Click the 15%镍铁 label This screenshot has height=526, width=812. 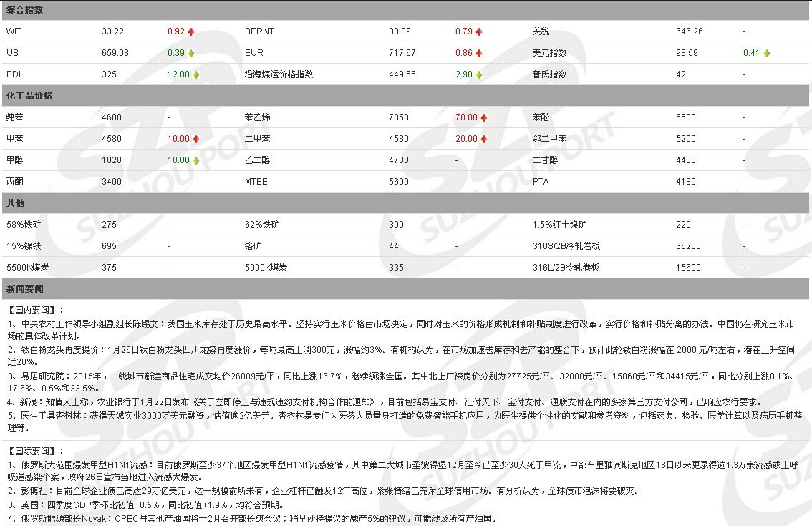point(24,246)
